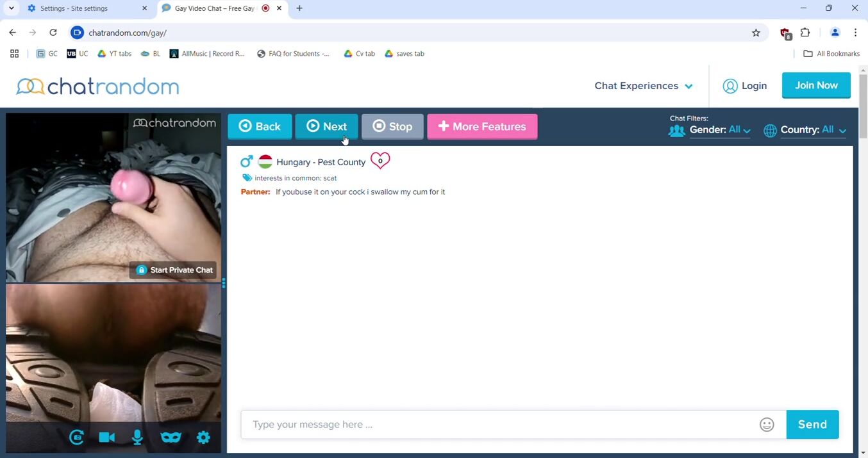This screenshot has height=458, width=868.
Task: Open the Chrome extensions puzzle icon
Action: 805,33
